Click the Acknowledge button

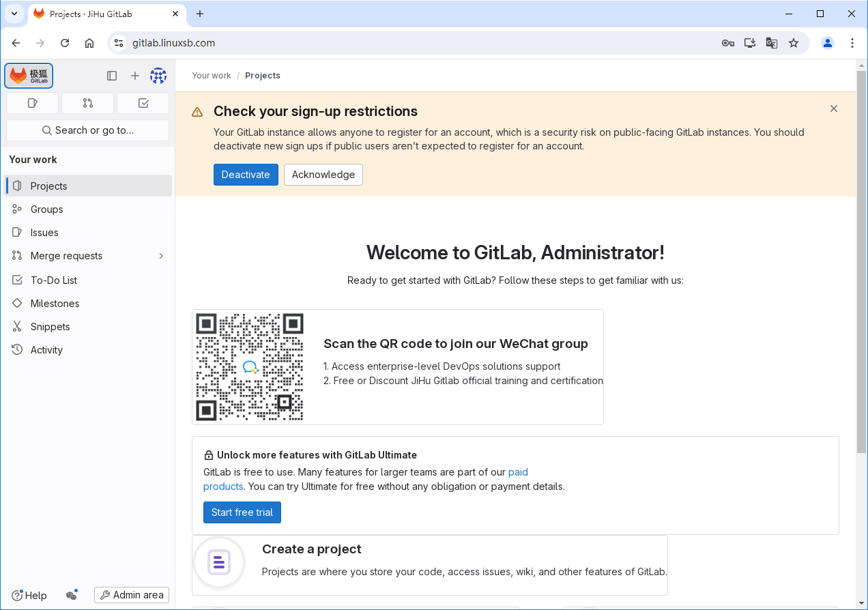tap(323, 175)
